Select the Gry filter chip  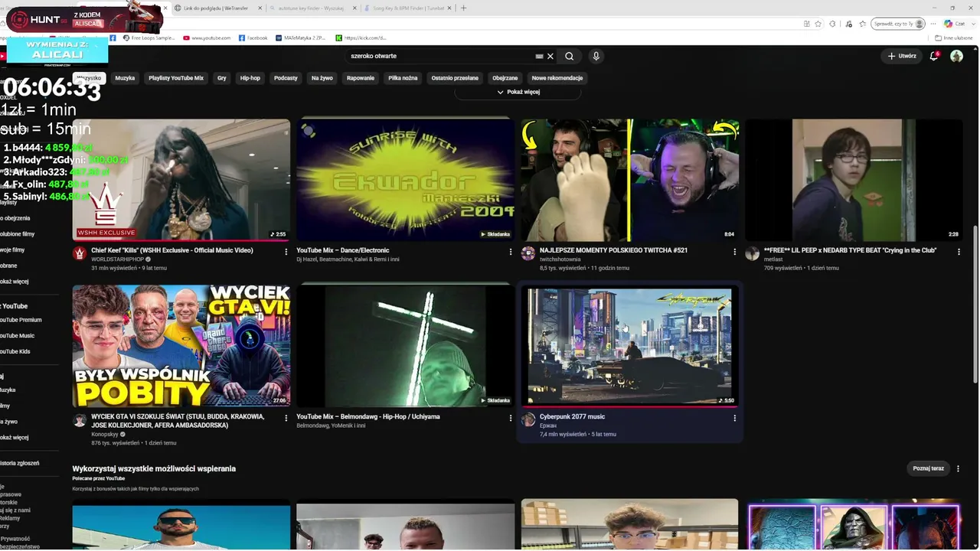[x=222, y=78]
